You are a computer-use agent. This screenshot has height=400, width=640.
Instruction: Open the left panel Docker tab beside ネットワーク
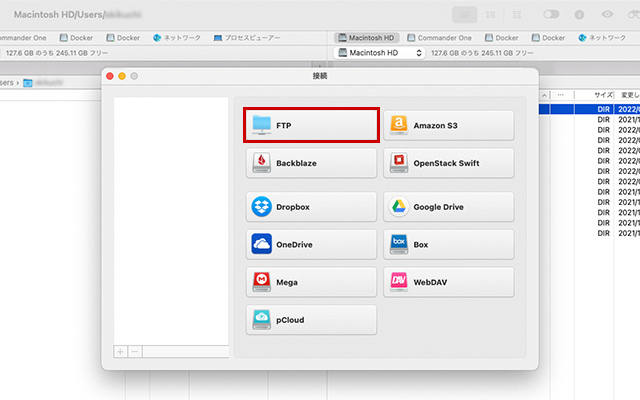pos(123,38)
